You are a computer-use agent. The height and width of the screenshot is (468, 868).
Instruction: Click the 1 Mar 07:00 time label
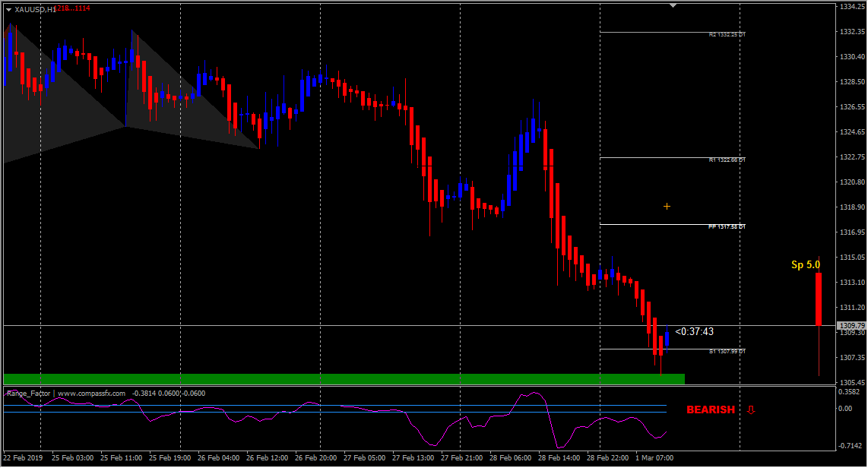click(654, 458)
